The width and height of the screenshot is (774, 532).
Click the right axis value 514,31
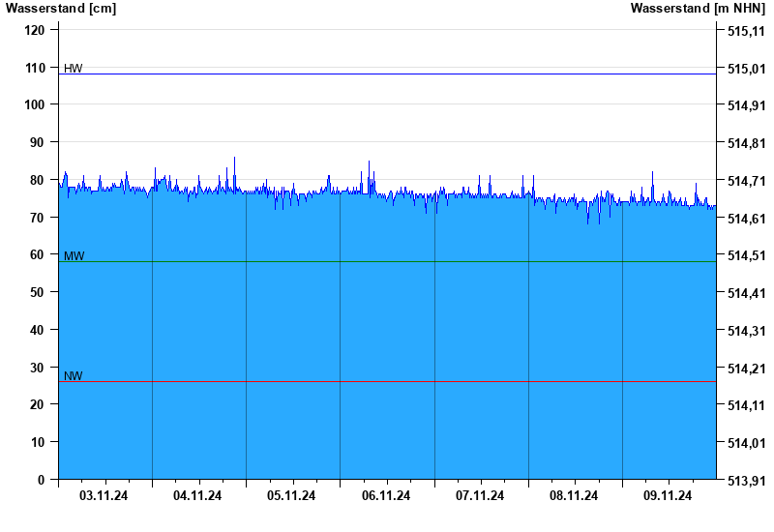[x=746, y=331]
